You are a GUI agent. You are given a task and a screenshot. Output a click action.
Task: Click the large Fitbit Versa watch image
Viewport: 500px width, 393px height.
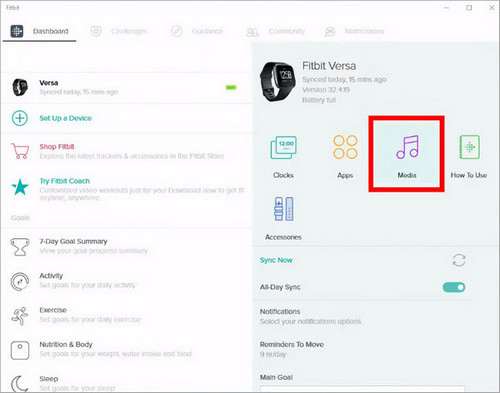pyautogui.click(x=278, y=82)
